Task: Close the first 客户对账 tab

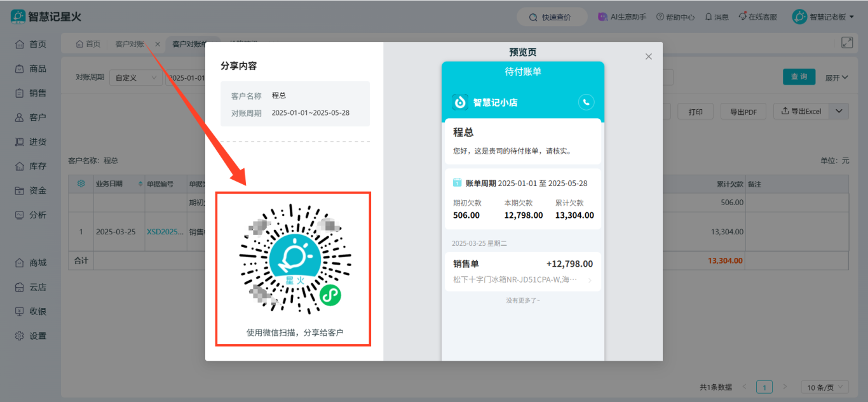Action: point(158,44)
